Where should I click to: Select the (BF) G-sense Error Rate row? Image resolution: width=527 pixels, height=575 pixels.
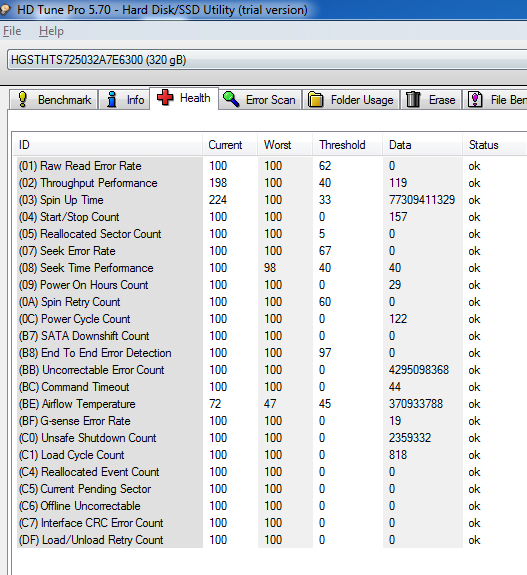pyautogui.click(x=271, y=421)
